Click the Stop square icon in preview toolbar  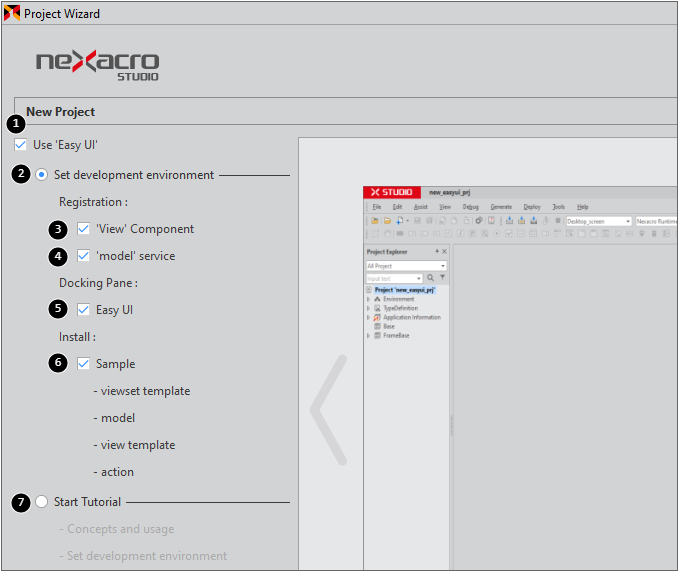tap(558, 220)
